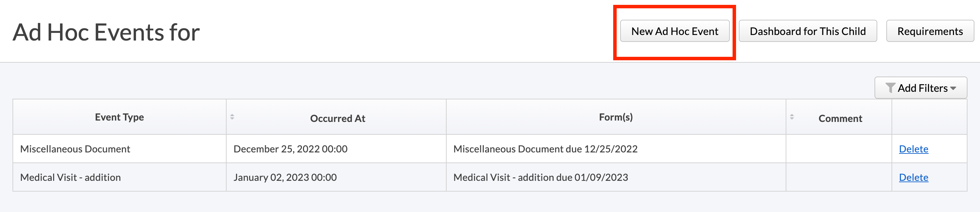Delete the Medical Visit - addition event

pyautogui.click(x=913, y=177)
